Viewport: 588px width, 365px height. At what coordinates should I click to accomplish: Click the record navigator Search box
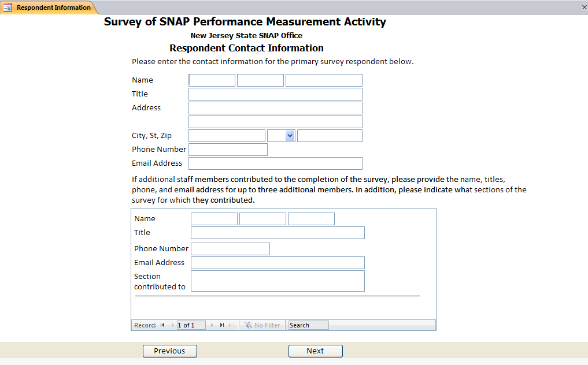click(x=308, y=325)
